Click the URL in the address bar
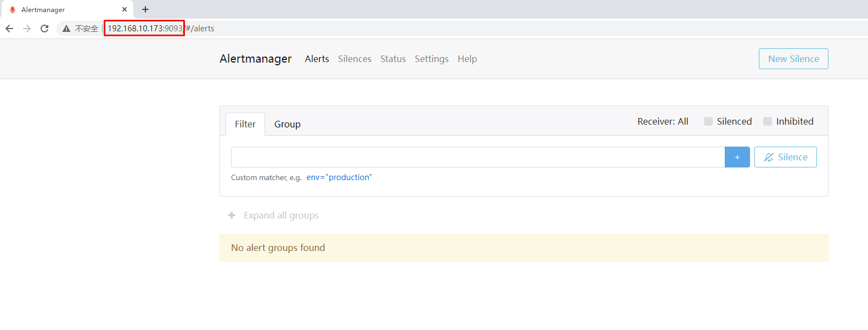 161,29
